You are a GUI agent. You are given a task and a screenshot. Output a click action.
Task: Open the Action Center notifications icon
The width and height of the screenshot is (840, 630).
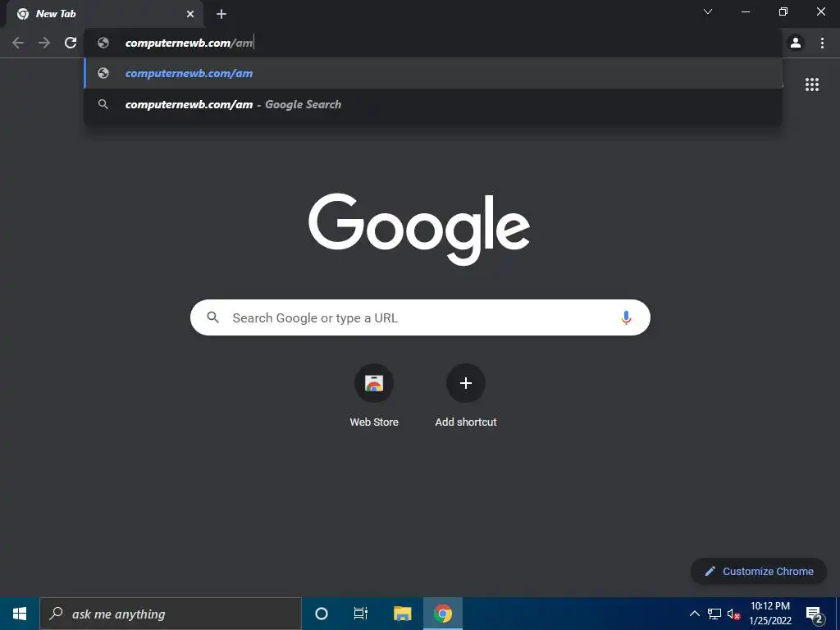coord(814,614)
